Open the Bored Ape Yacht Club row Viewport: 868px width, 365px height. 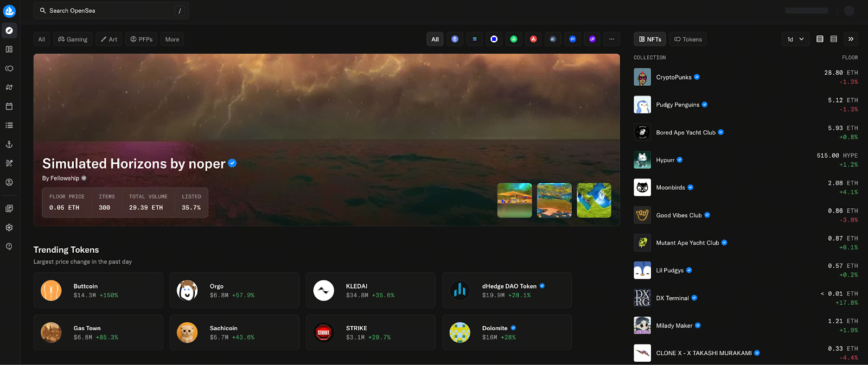[x=746, y=132]
